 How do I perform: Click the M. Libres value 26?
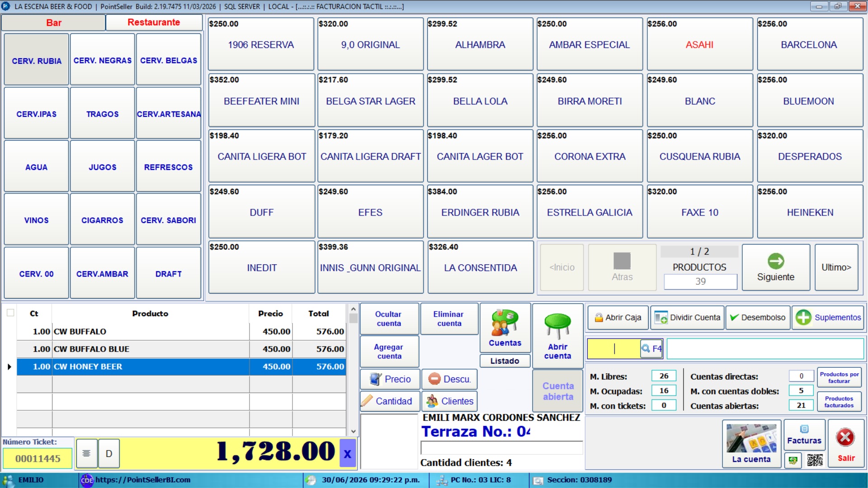click(x=664, y=376)
